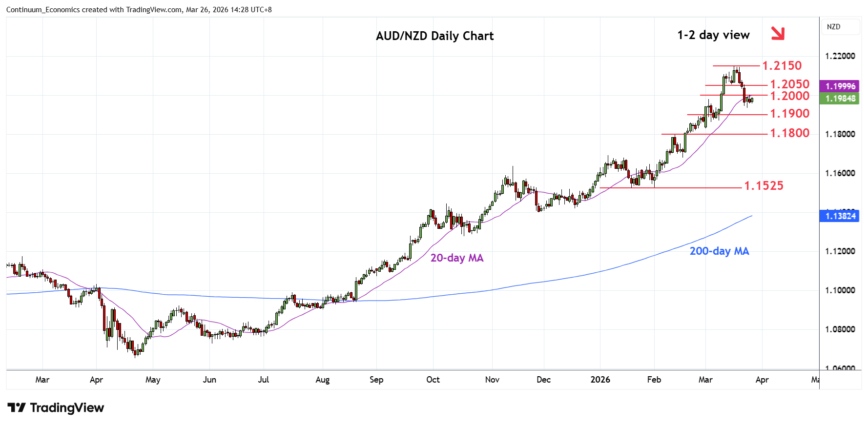The height and width of the screenshot is (426, 868).
Task: Click the 20-day MA label
Action: point(456,258)
